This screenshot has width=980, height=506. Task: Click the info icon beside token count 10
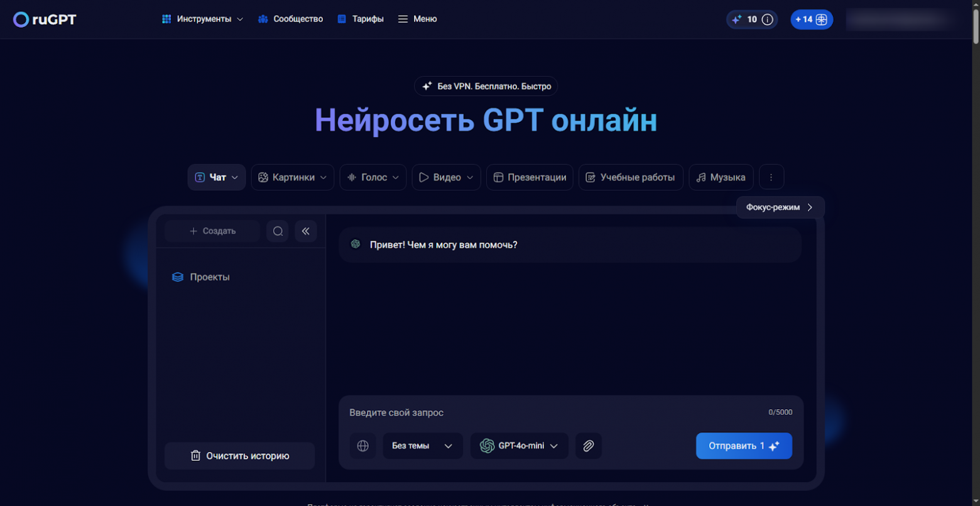pyautogui.click(x=767, y=19)
